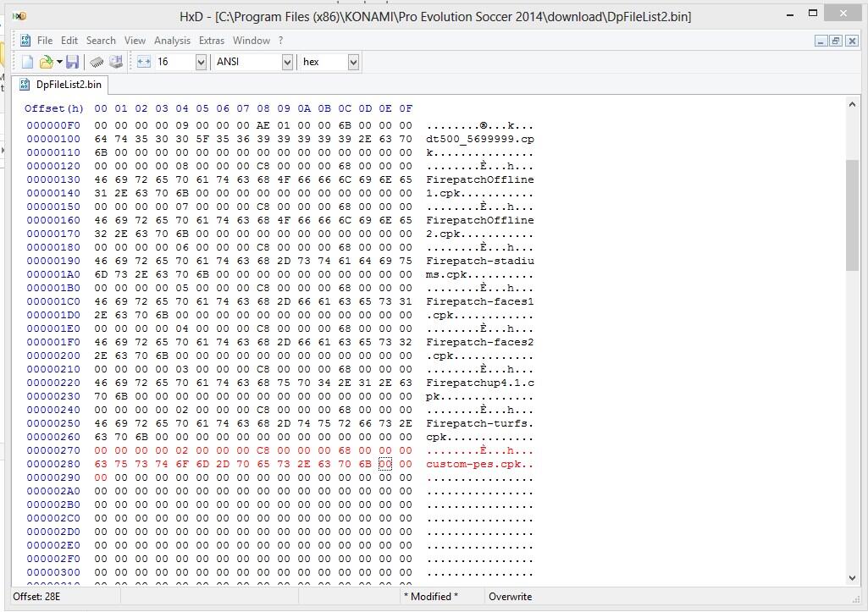Click the Offset(h) column header
The image size is (868, 612).
[53, 108]
